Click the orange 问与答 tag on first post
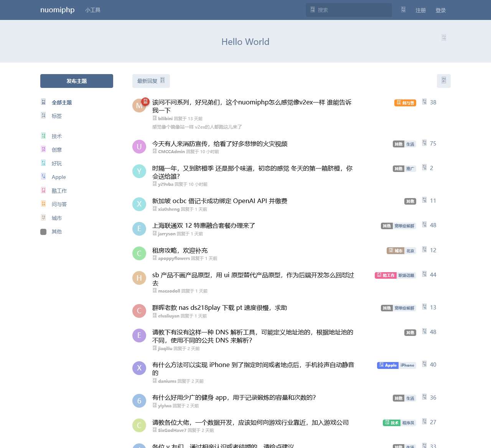491x448 pixels. 405,103
